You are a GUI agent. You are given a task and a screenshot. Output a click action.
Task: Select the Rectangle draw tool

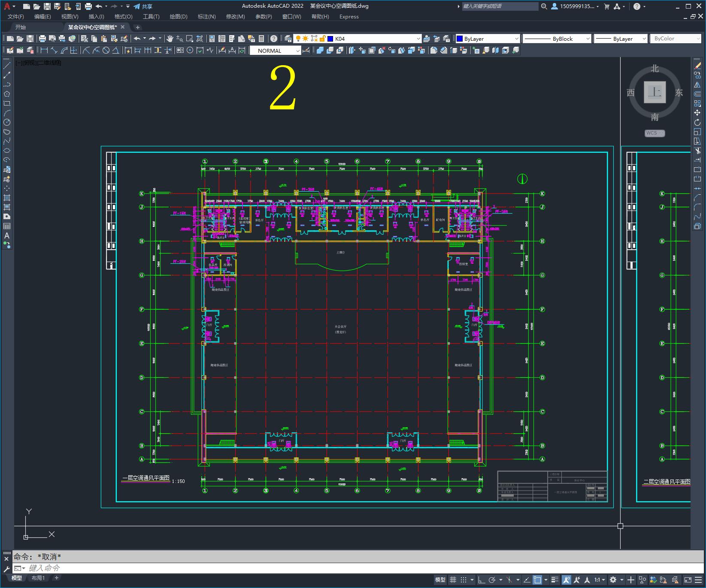coord(7,103)
